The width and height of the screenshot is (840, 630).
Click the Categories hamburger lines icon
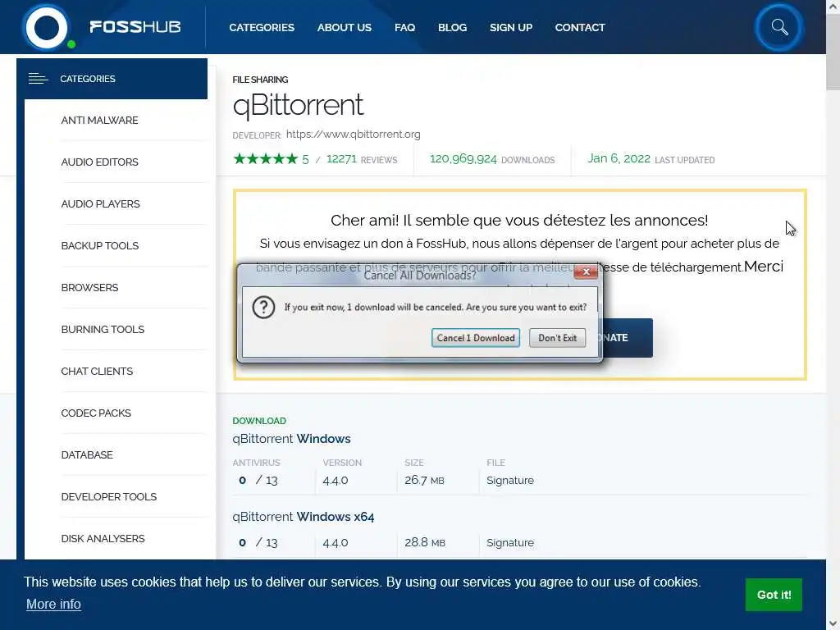(x=38, y=79)
